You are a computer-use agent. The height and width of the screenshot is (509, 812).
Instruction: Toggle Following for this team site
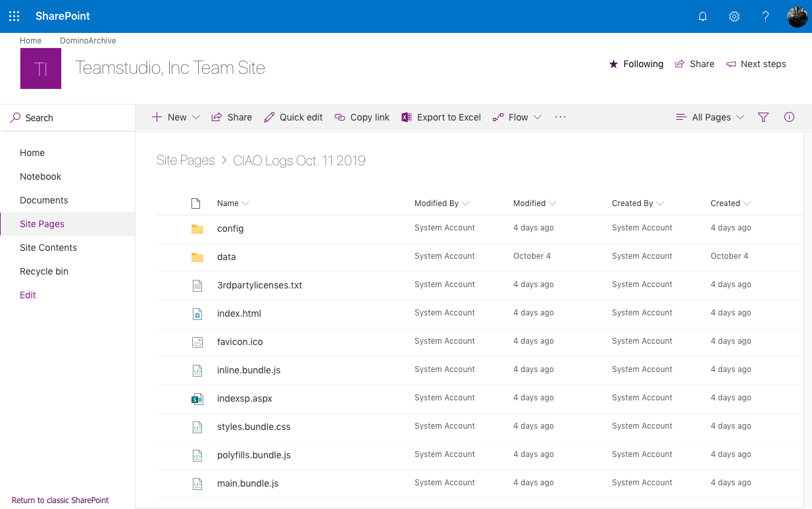point(636,64)
